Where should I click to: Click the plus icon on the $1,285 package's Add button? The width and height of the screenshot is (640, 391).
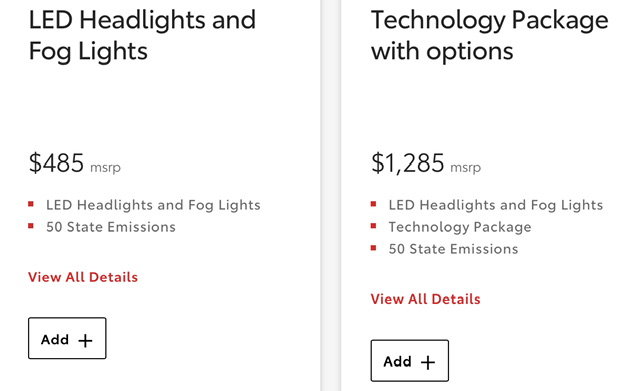pos(428,362)
